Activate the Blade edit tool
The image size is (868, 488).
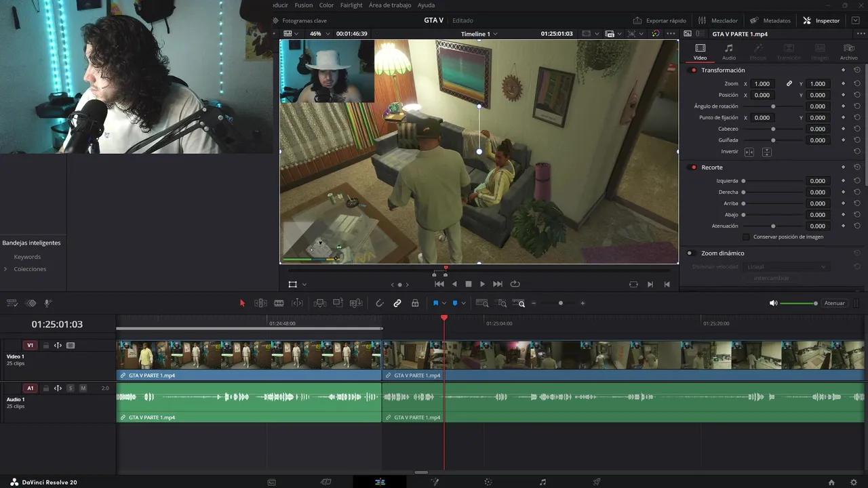[x=279, y=303]
